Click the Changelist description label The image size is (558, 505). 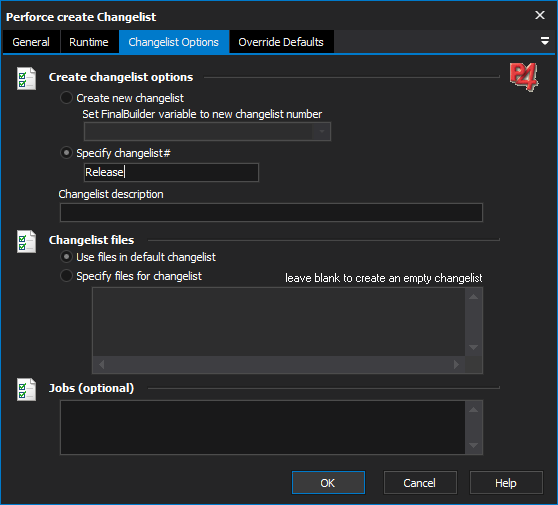[x=111, y=194]
